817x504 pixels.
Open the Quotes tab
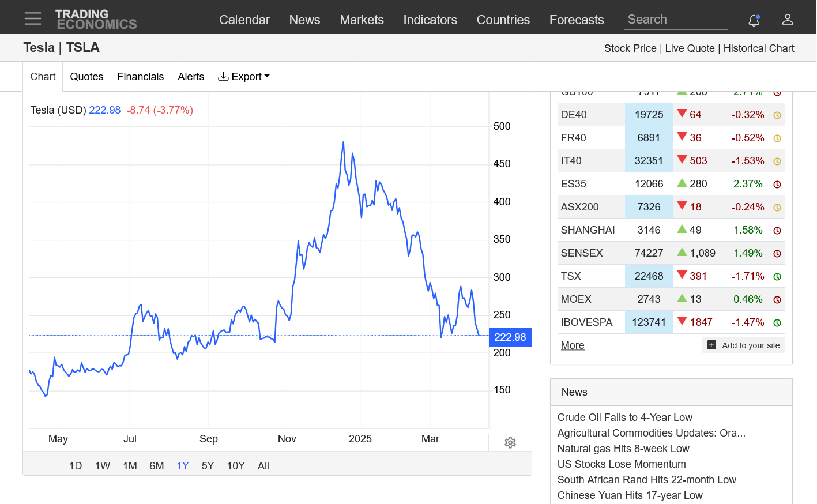(x=86, y=77)
